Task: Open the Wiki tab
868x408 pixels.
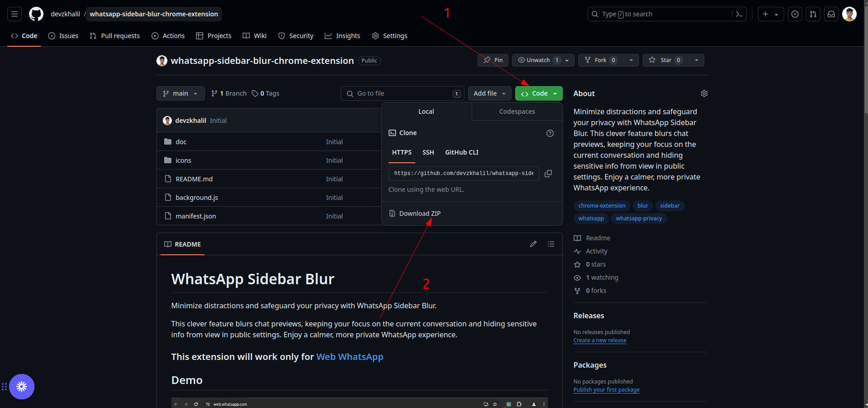Action: click(x=254, y=36)
